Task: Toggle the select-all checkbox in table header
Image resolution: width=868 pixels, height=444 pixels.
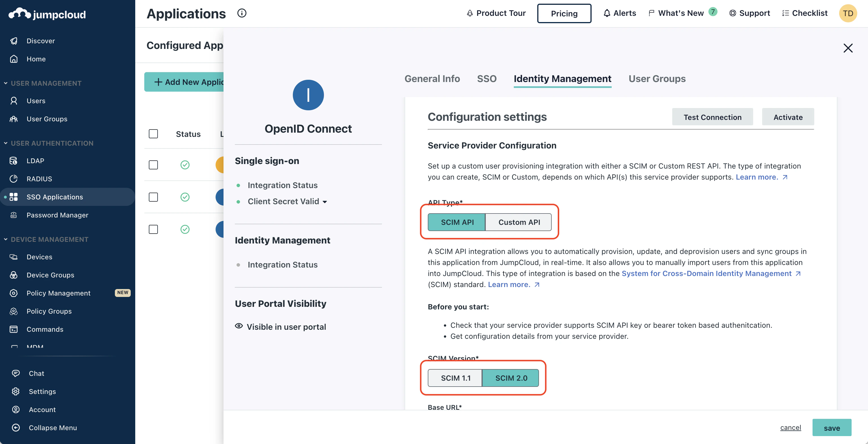Action: point(153,134)
